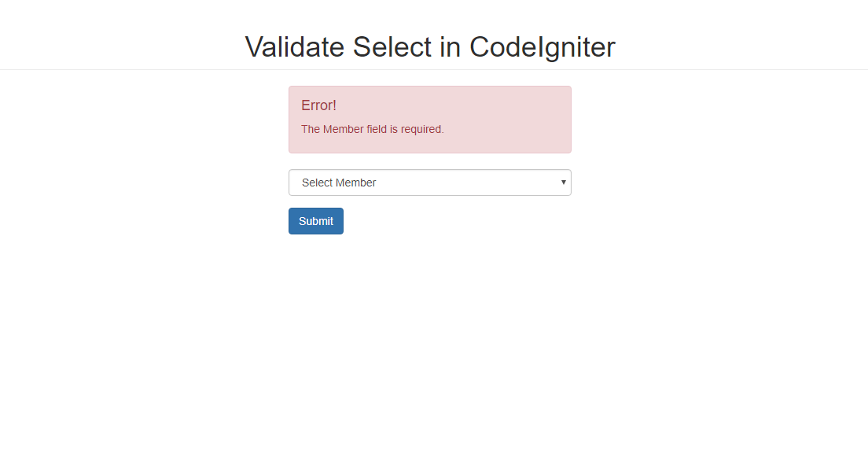Submit the member selection form
The image size is (868, 450).
(315, 221)
